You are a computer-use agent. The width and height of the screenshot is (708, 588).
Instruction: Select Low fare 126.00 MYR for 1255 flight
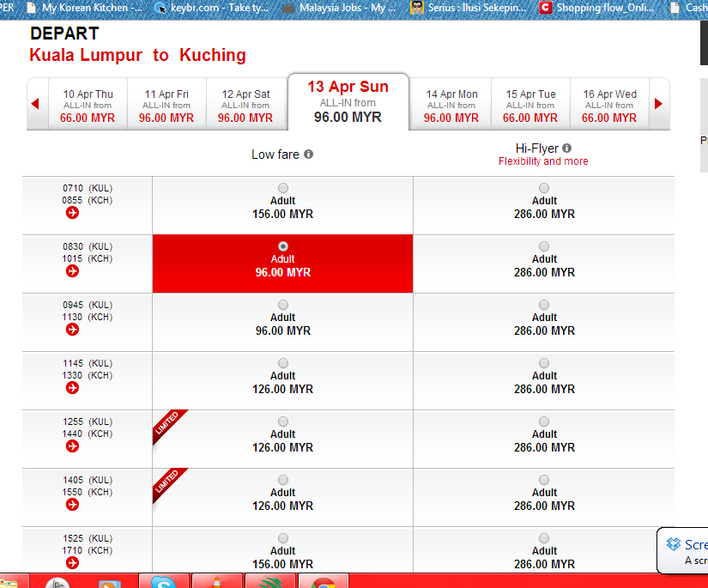pos(283,421)
